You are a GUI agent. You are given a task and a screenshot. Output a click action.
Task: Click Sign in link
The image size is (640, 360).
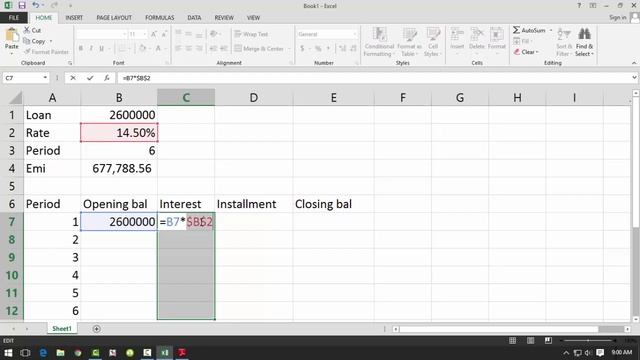coord(618,17)
